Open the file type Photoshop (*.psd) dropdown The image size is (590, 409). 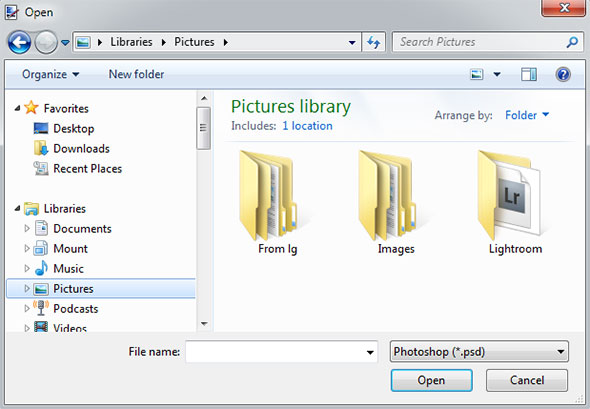479,351
